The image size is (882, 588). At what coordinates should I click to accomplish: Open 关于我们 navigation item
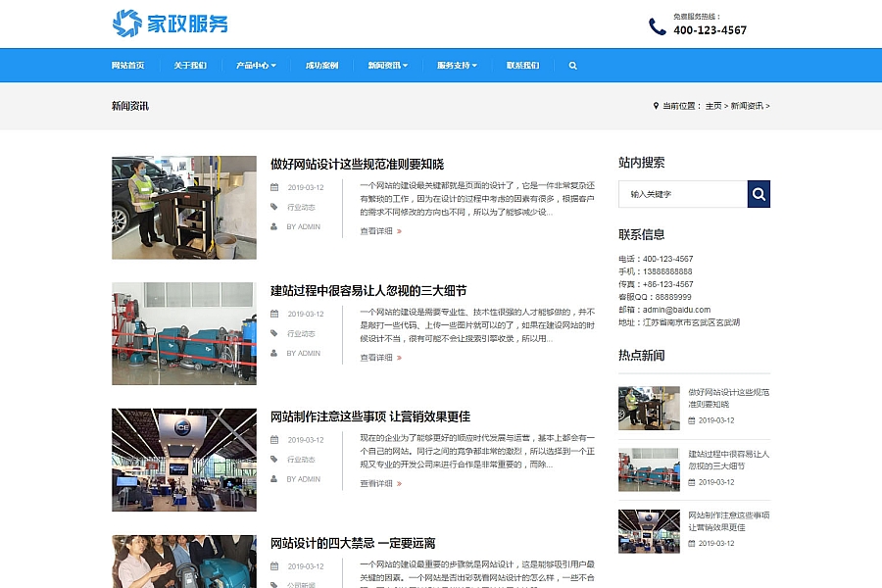point(190,66)
